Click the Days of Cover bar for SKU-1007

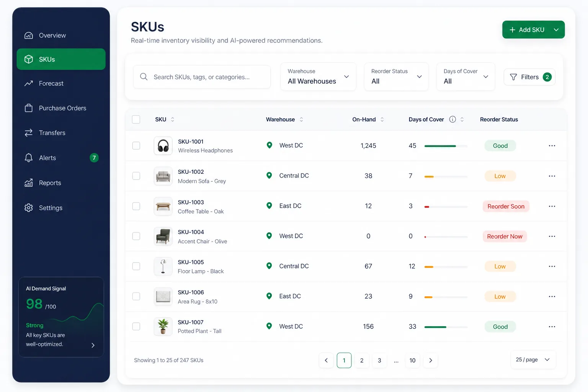446,327
